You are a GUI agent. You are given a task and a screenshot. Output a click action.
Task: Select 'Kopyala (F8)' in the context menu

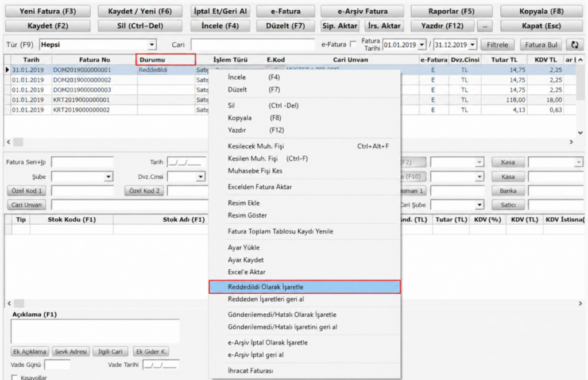coord(254,118)
